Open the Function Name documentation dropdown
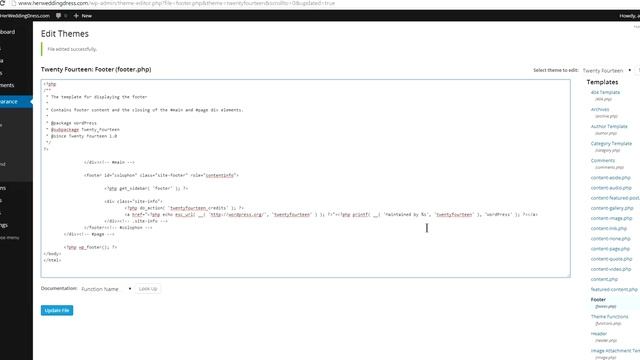This screenshot has width=640, height=360. click(x=106, y=289)
